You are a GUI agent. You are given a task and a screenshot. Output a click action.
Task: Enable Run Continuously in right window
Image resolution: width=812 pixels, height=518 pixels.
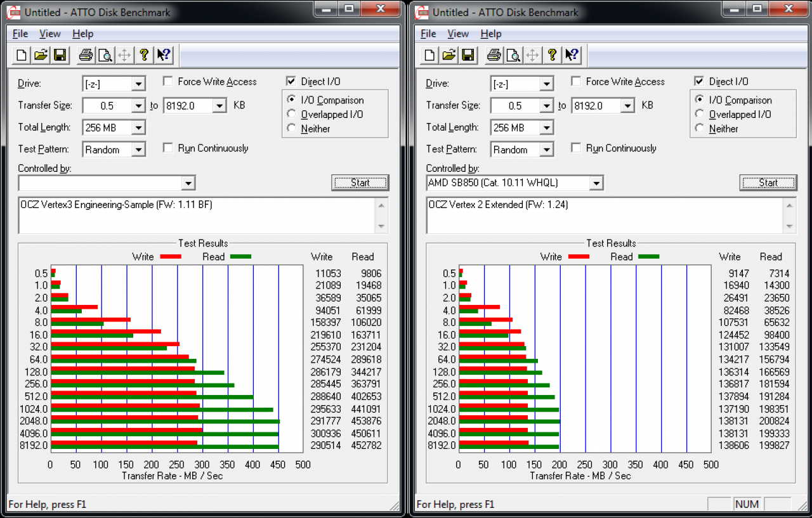click(x=576, y=148)
